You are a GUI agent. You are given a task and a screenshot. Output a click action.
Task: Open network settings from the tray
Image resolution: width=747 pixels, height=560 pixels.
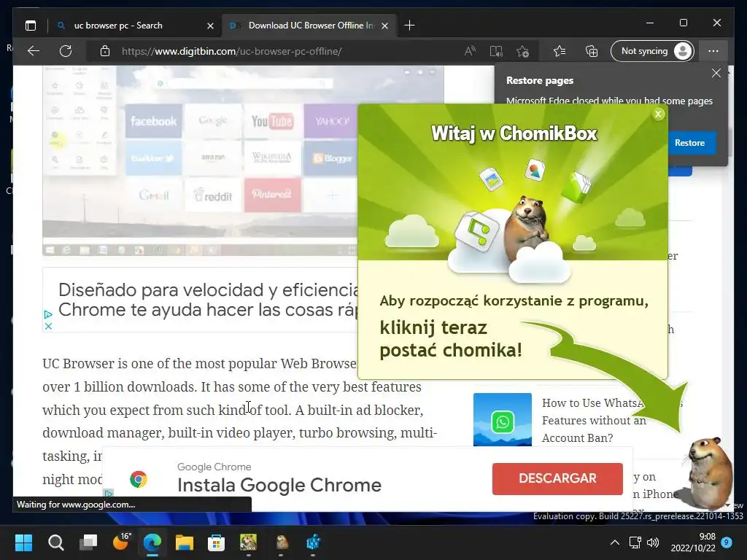coord(635,542)
